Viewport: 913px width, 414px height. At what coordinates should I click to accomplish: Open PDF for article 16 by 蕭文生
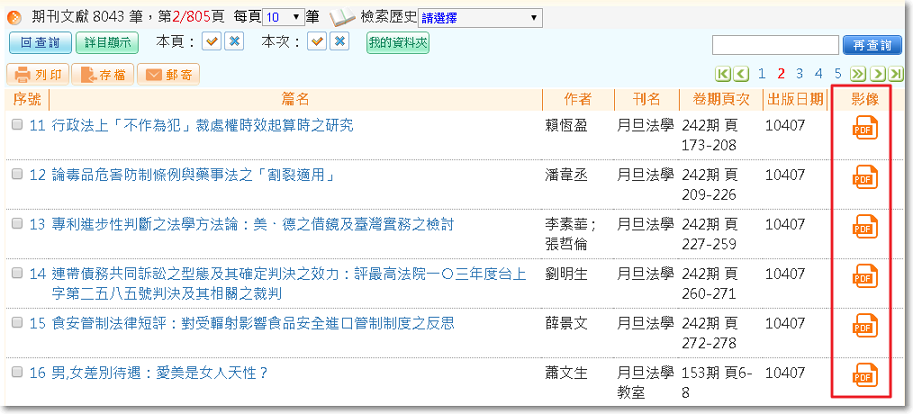pos(864,375)
